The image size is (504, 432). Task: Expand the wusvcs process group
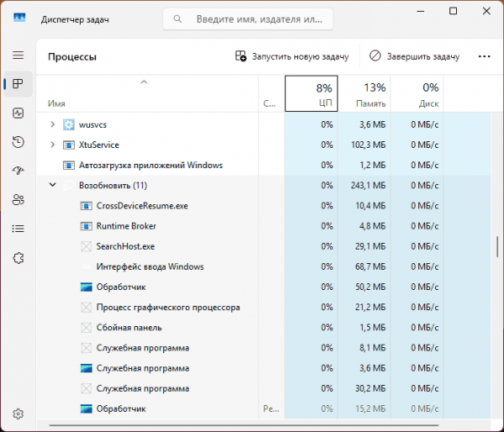[53, 124]
